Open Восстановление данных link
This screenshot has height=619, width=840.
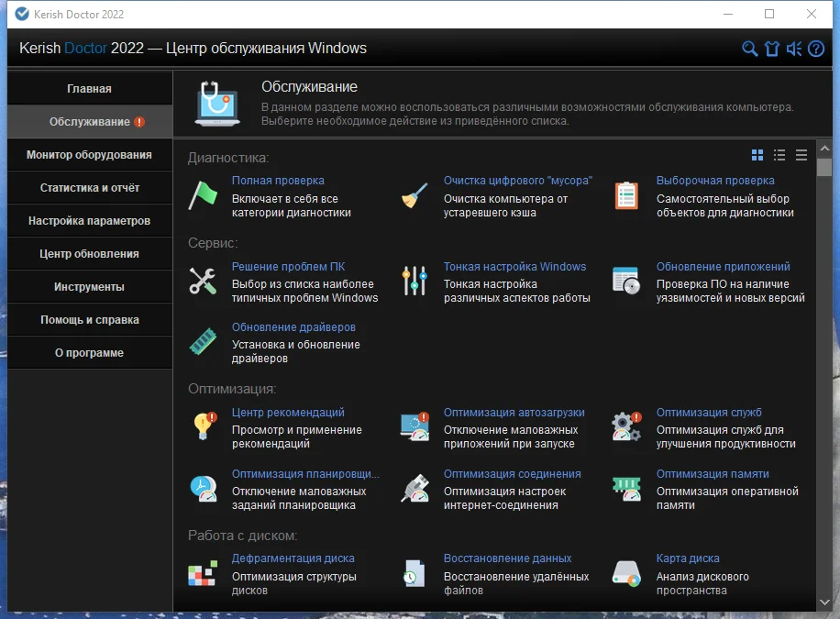pos(507,558)
